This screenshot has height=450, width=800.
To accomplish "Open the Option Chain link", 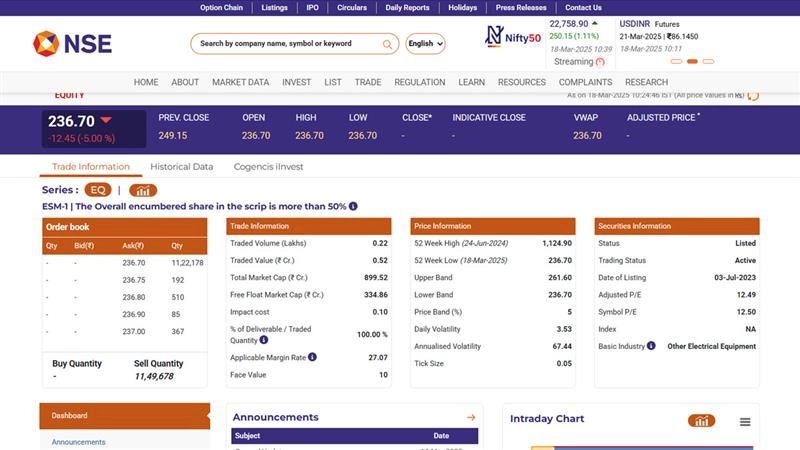I will [x=221, y=7].
